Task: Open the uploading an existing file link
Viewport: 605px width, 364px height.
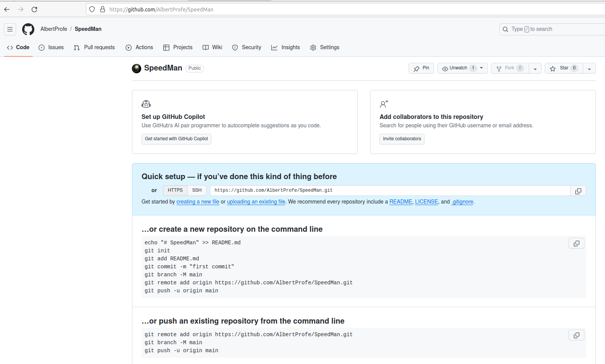Action: pyautogui.click(x=256, y=202)
